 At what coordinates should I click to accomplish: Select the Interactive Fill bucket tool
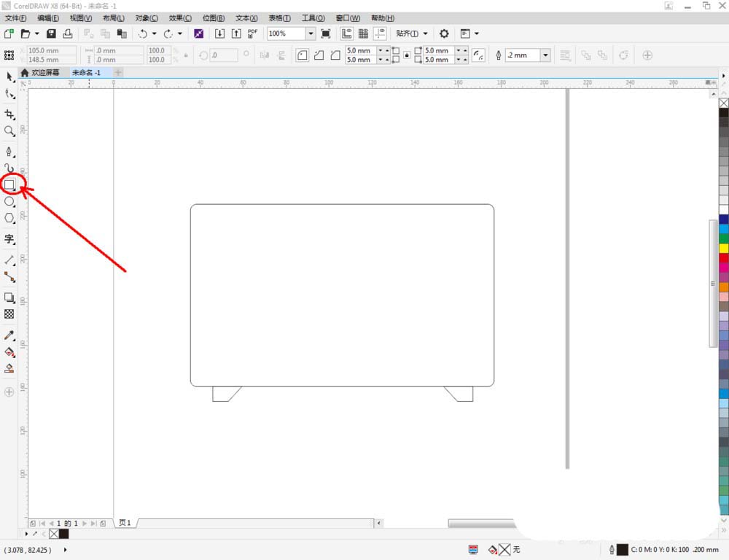[9, 352]
